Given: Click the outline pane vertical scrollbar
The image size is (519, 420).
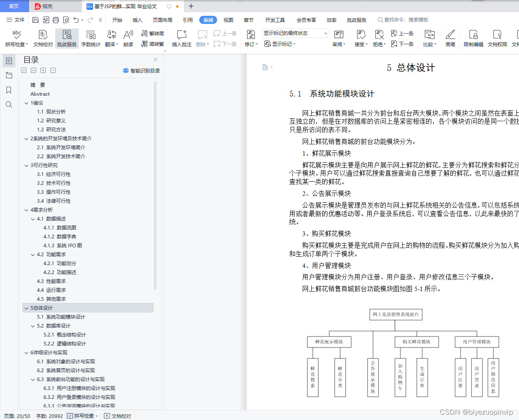Looking at the screenshot, I should [x=155, y=186].
